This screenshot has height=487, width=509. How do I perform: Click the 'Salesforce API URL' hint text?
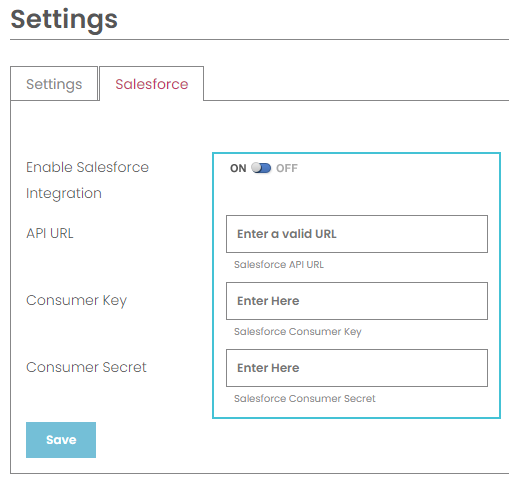coord(279,265)
